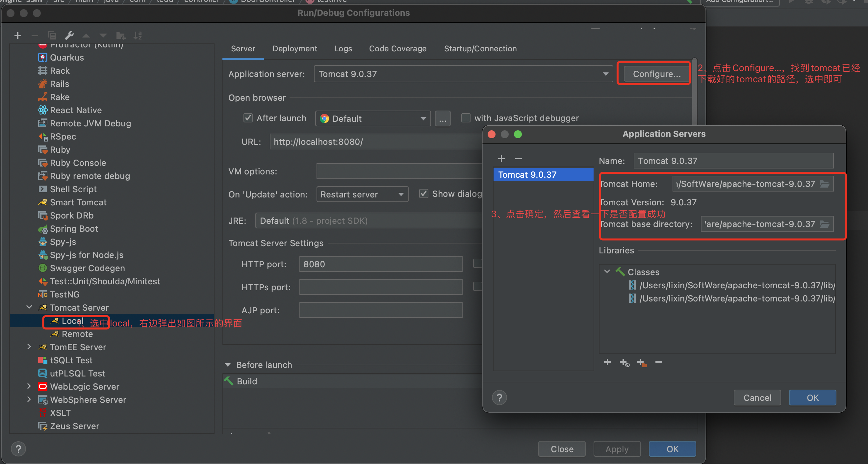Expand the TomEE Server tree node
The width and height of the screenshot is (868, 464).
click(x=29, y=347)
